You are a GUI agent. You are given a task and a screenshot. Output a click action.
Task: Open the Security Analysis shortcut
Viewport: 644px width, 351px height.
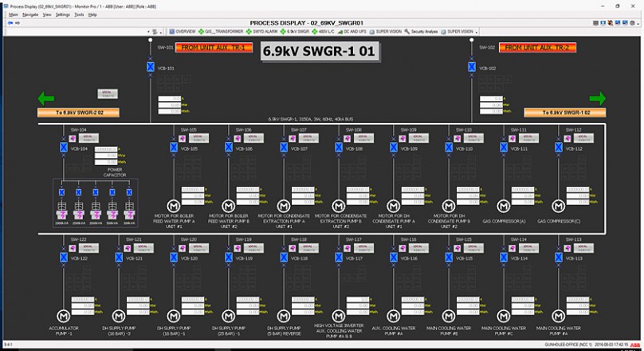coord(421,32)
